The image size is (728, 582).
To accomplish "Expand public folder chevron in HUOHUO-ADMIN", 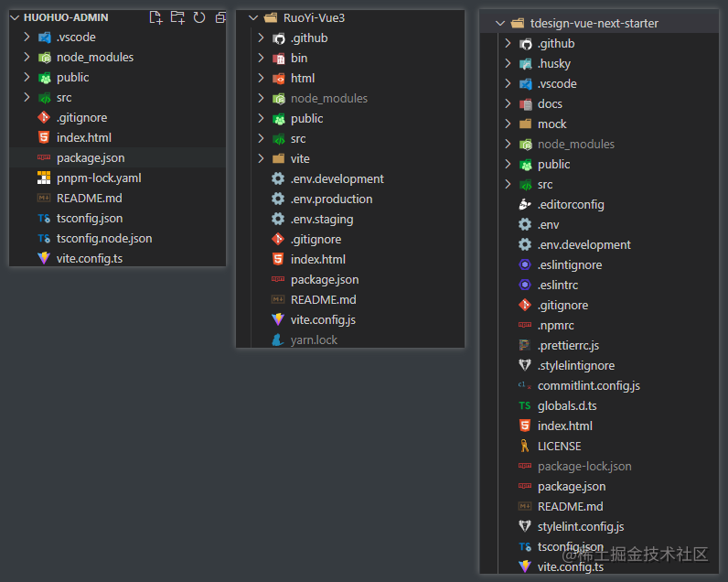I will 27,77.
